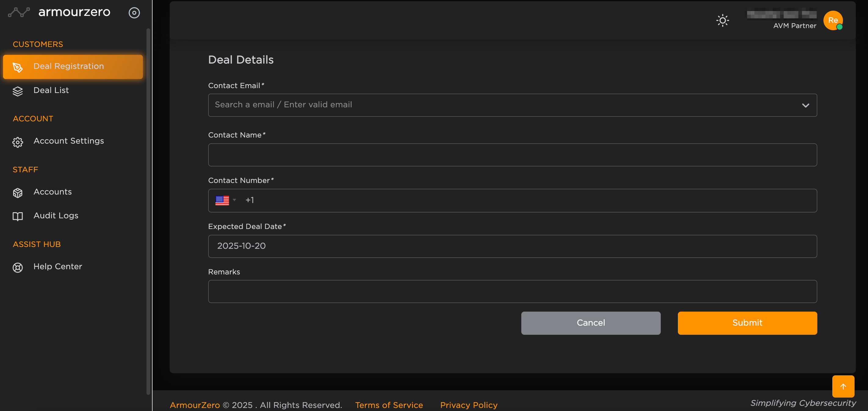The width and height of the screenshot is (868, 411).
Task: Expand the Contact Email dropdown chevron
Action: (805, 105)
